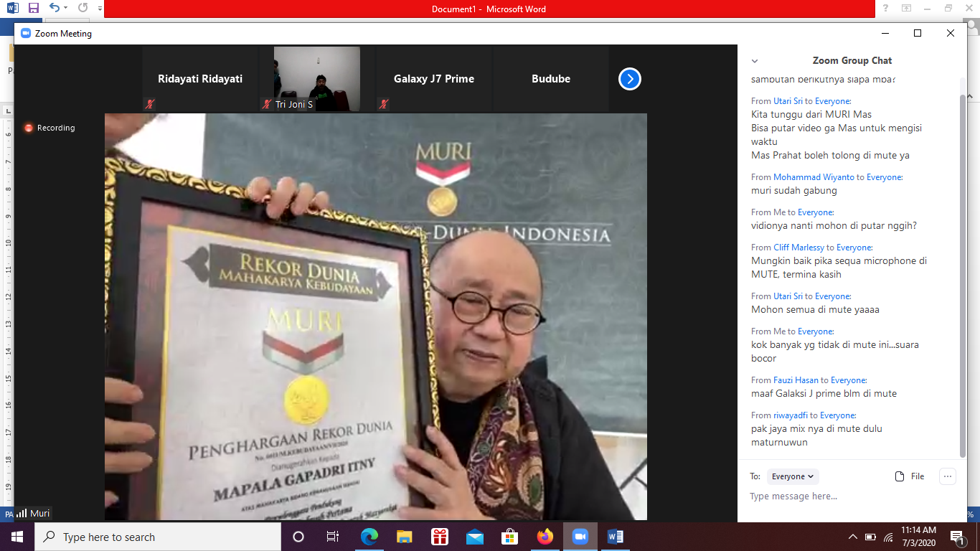
Task: Open the Undo history dropdown arrow in Word
Action: tap(65, 8)
